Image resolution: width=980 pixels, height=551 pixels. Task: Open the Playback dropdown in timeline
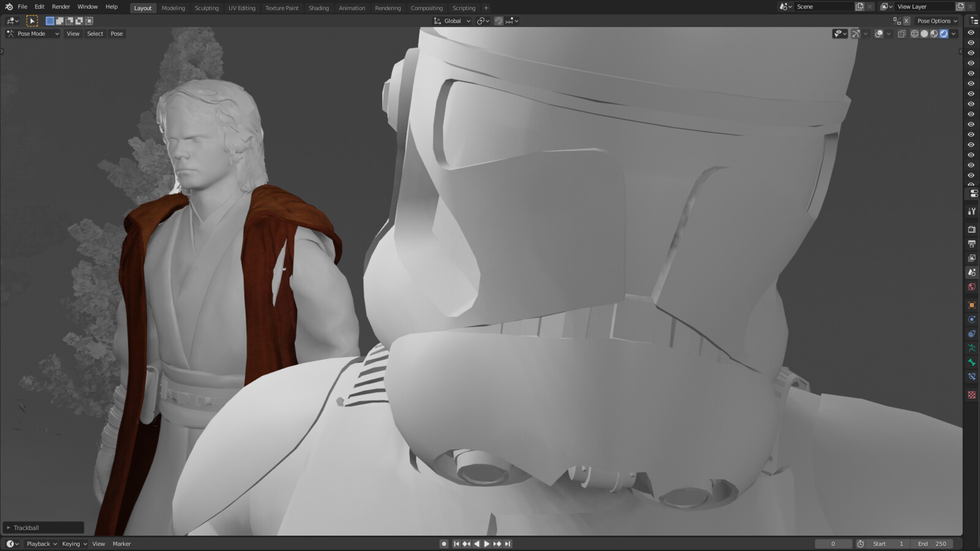click(42, 544)
